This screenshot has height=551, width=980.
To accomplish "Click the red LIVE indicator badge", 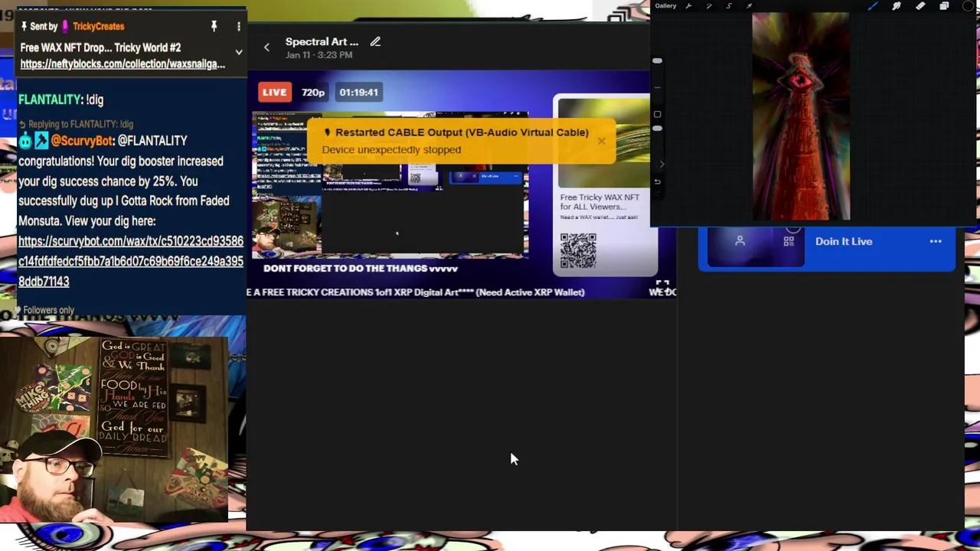I will pyautogui.click(x=274, y=93).
